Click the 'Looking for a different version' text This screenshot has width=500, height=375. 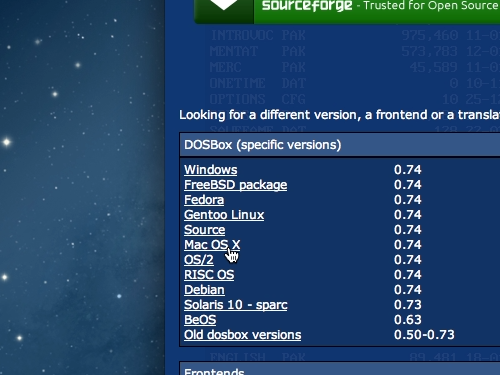[x=339, y=115]
